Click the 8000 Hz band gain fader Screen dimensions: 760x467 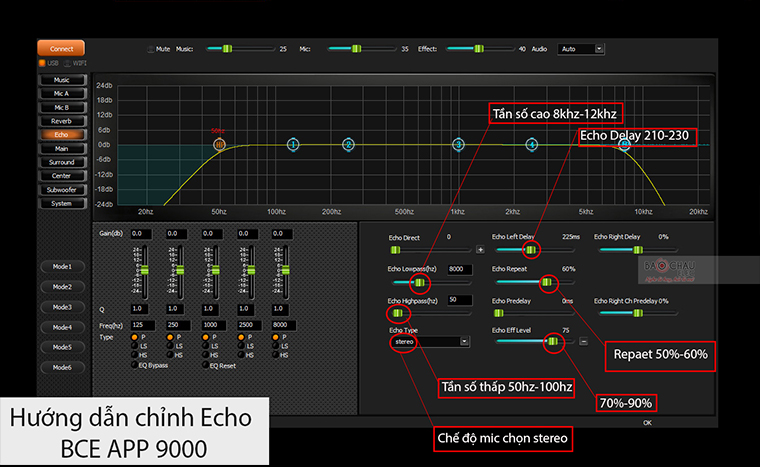(285, 270)
